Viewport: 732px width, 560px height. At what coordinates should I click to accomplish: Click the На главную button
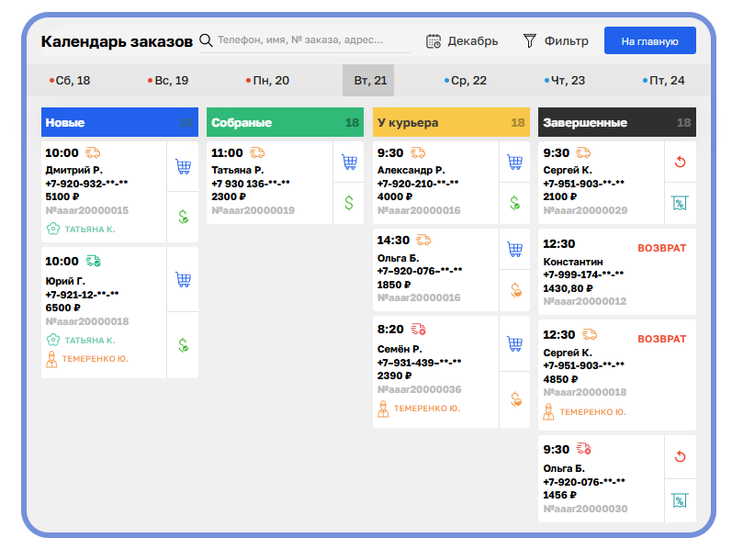tap(649, 40)
